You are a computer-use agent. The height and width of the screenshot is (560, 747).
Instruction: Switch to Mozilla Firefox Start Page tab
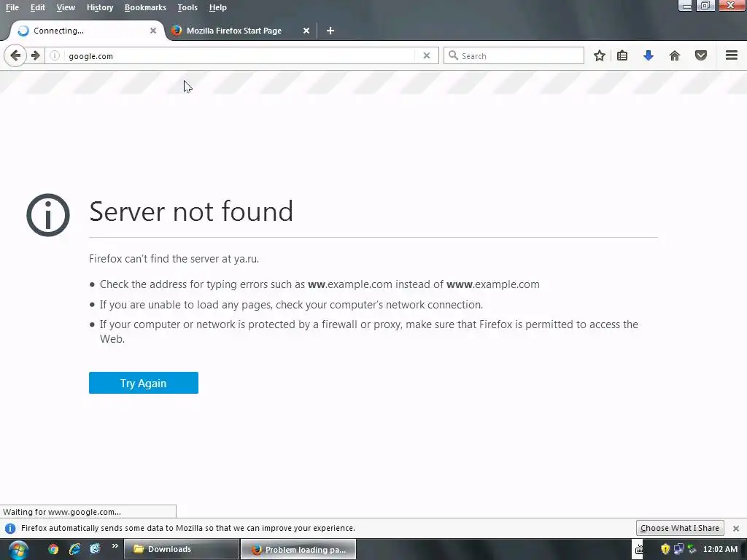241,31
